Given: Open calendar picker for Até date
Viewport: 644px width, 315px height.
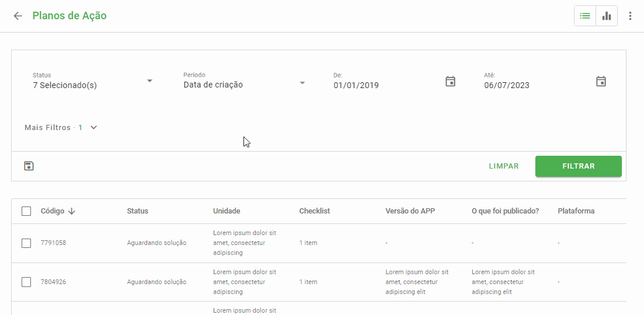Looking at the screenshot, I should (x=601, y=81).
